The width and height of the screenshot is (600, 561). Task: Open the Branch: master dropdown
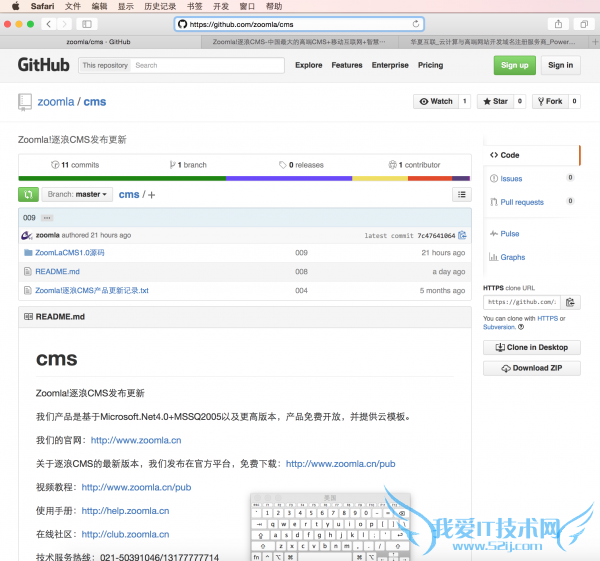pyautogui.click(x=78, y=194)
